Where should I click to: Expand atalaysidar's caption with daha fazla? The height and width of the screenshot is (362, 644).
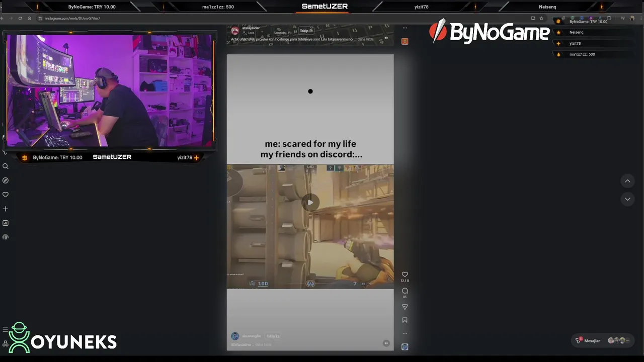pos(365,39)
